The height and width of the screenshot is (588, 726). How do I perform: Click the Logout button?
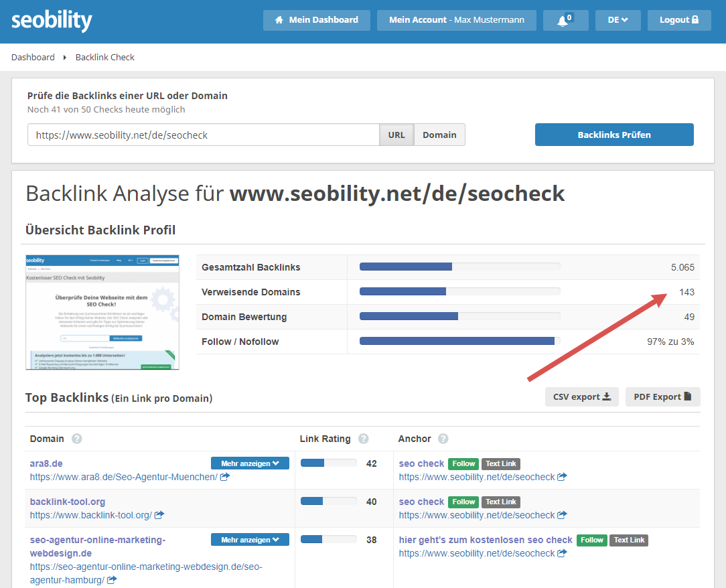[678, 20]
